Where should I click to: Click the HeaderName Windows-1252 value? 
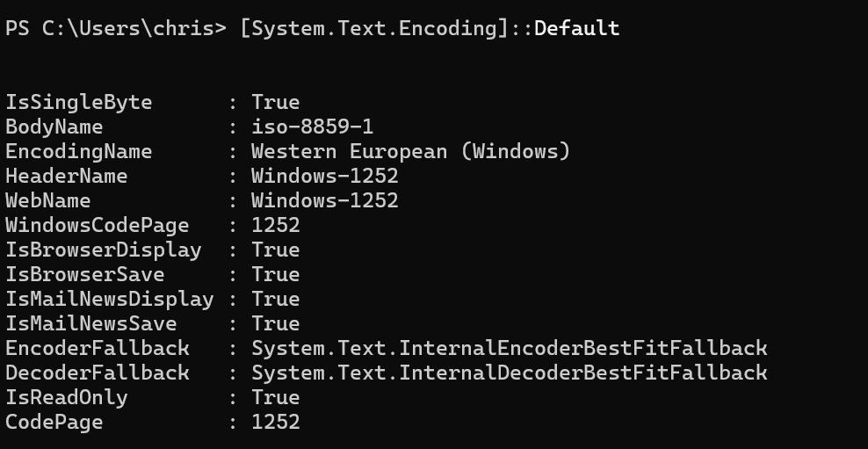325,176
